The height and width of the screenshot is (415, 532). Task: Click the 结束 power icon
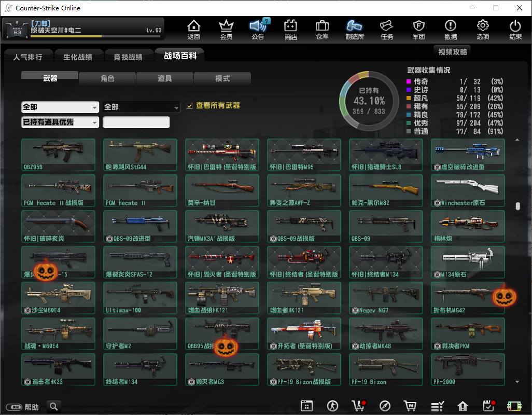(x=515, y=30)
